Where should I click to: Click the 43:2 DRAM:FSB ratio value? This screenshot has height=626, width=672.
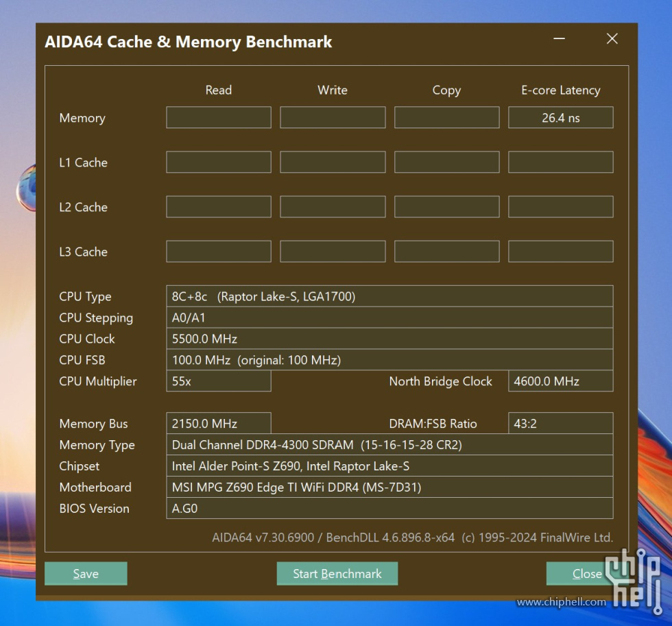561,423
